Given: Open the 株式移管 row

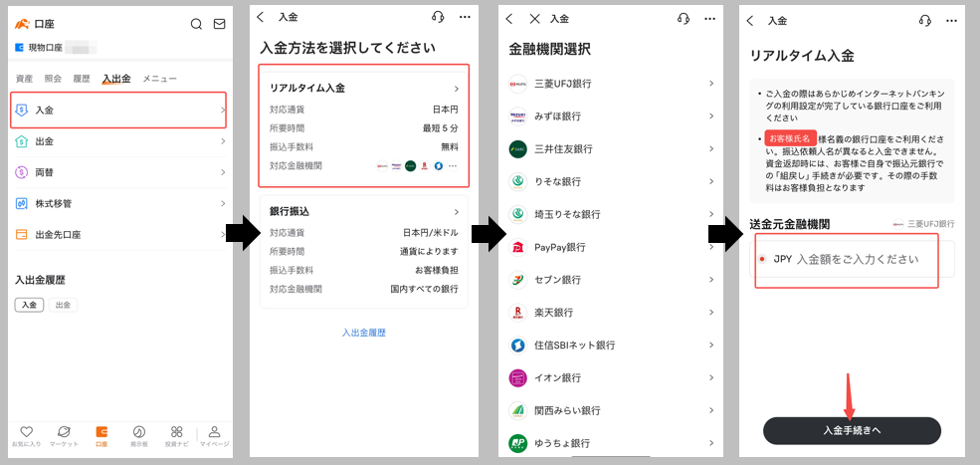Looking at the screenshot, I should tap(119, 203).
